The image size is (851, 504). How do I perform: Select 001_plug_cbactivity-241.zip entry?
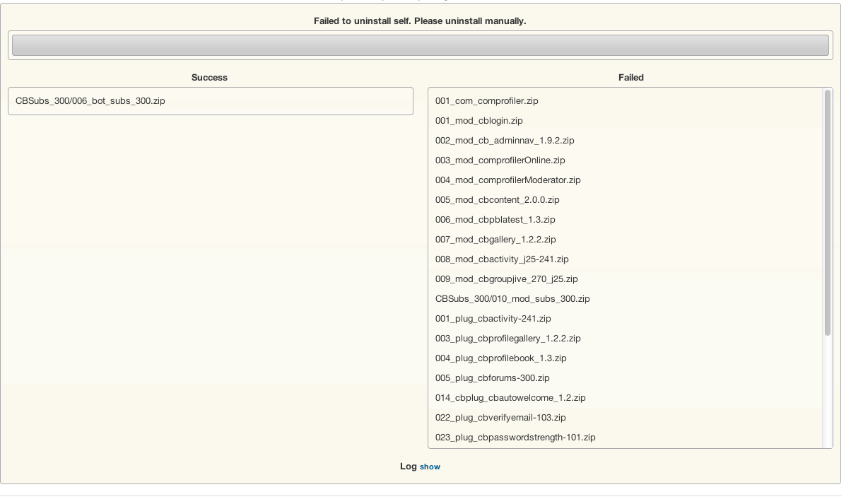point(493,319)
